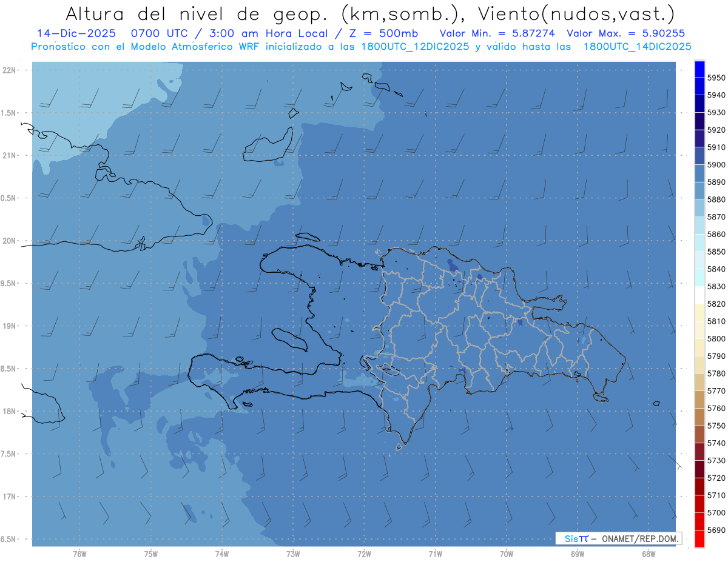Click the '5840' colorbar value

click(716, 269)
